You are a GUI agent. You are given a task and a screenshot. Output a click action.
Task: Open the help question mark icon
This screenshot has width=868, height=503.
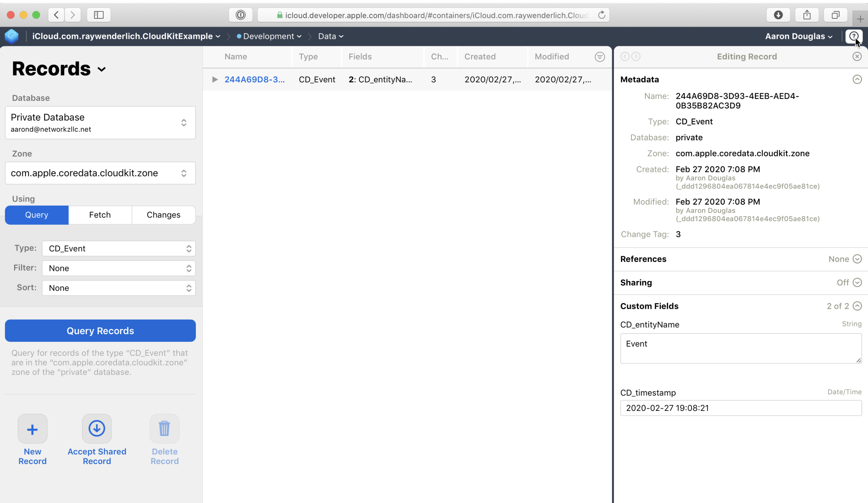coord(854,36)
